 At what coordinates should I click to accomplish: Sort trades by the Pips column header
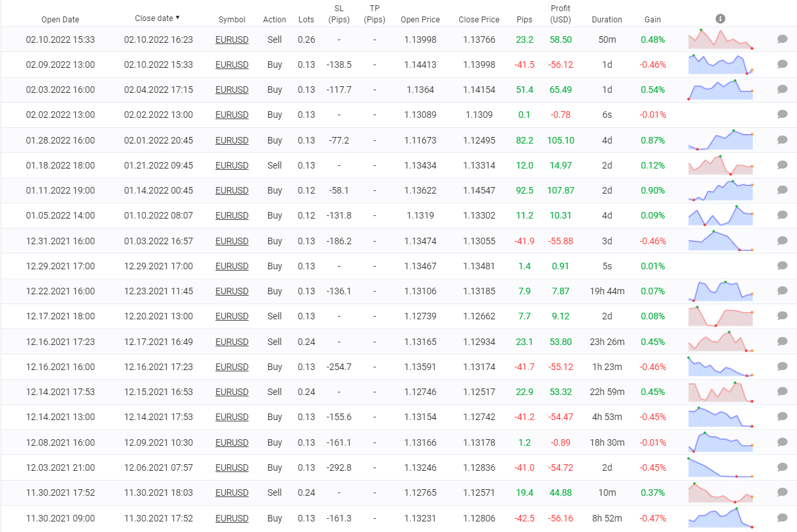click(524, 19)
